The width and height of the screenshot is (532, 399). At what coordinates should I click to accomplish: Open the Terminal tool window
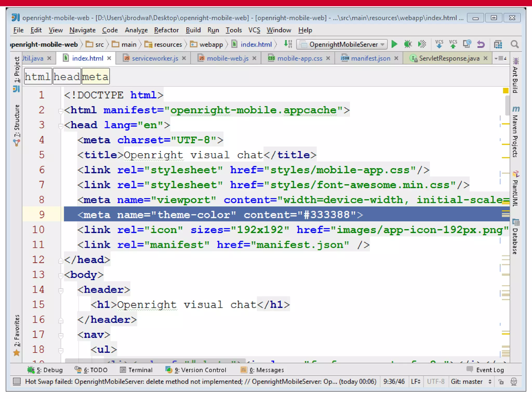[137, 370]
